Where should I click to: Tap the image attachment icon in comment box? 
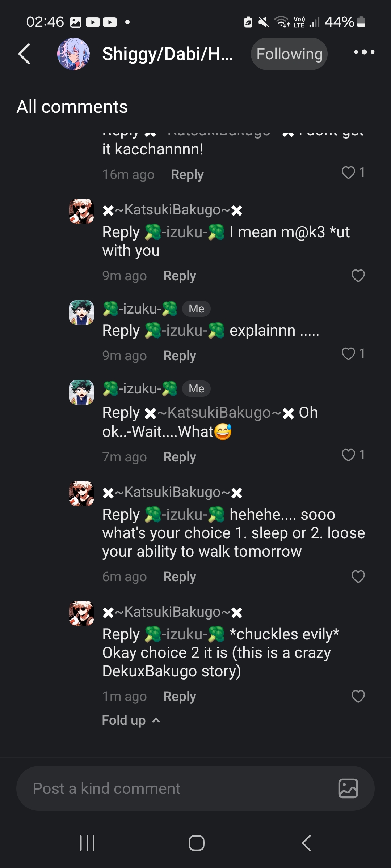(348, 788)
